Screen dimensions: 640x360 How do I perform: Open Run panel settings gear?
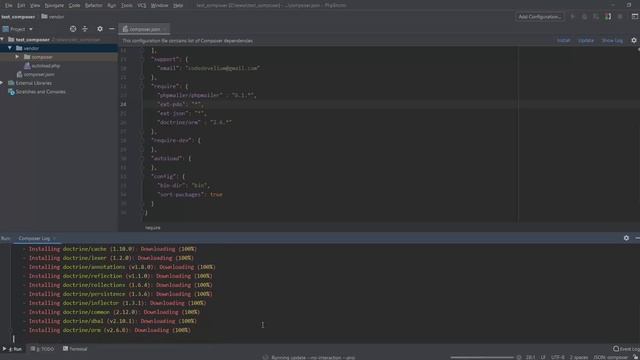(x=626, y=238)
